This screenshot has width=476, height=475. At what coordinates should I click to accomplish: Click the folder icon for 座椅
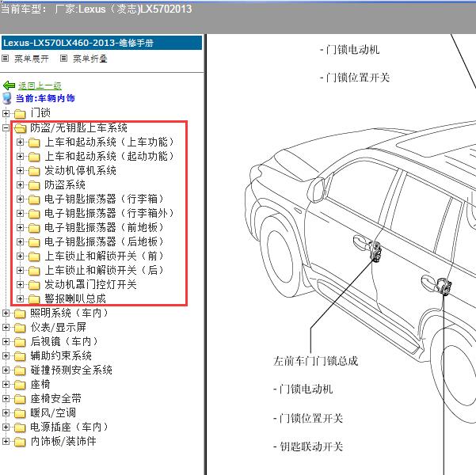(x=20, y=385)
